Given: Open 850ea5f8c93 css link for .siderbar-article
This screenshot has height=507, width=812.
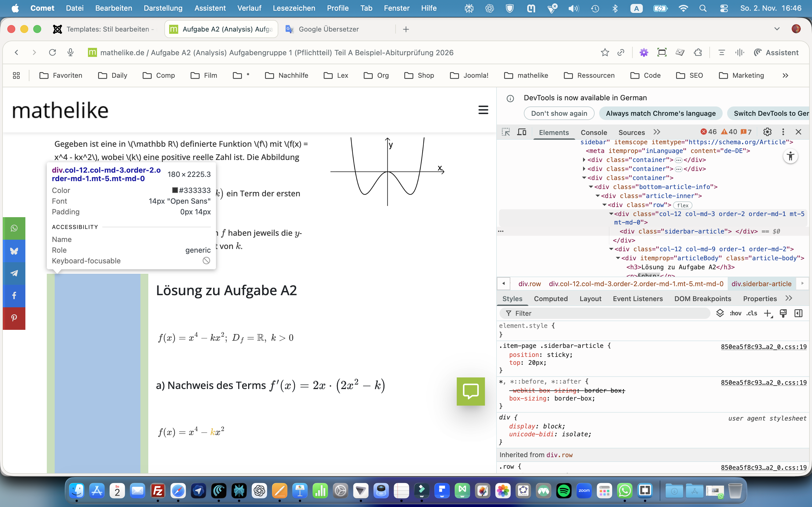Looking at the screenshot, I should (763, 347).
